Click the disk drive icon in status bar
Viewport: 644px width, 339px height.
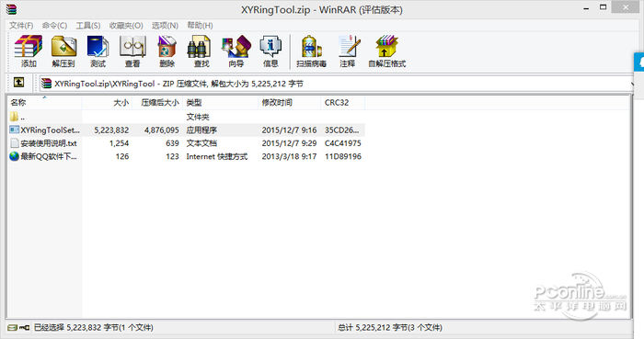(12, 327)
